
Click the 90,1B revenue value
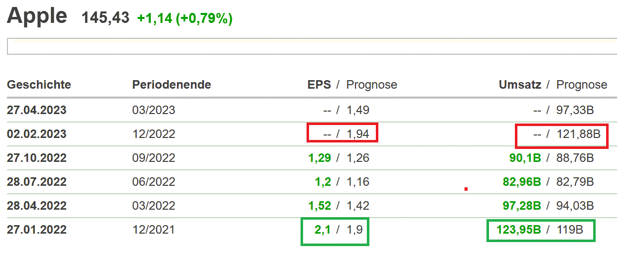[522, 158]
